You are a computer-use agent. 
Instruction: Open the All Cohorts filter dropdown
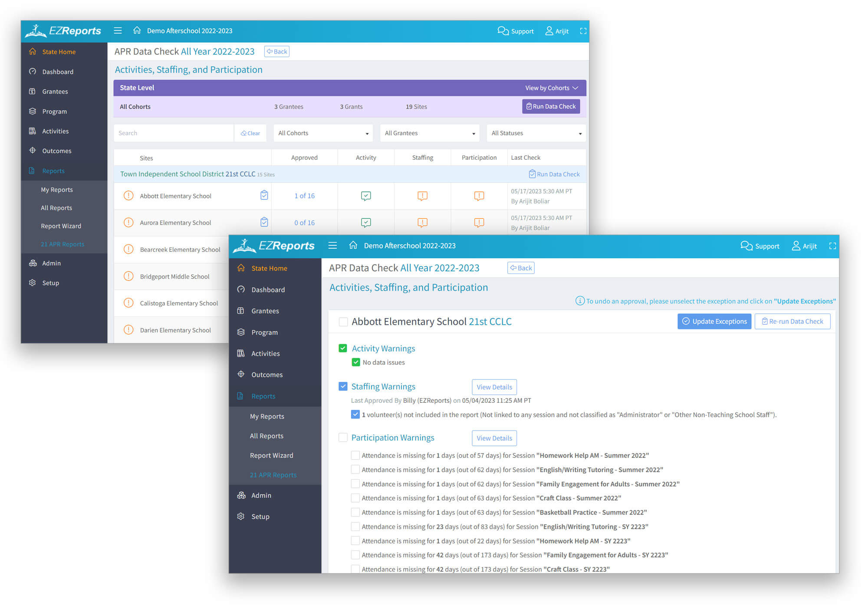coord(323,133)
